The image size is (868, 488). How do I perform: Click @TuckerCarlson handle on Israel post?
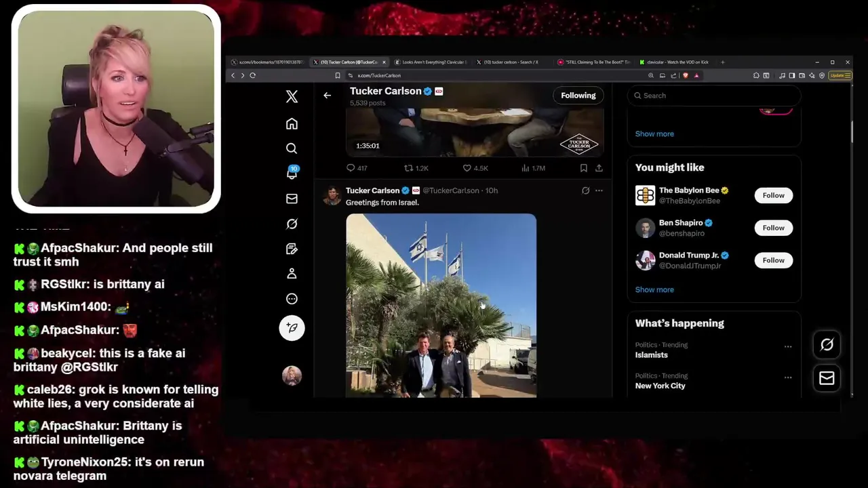451,190
